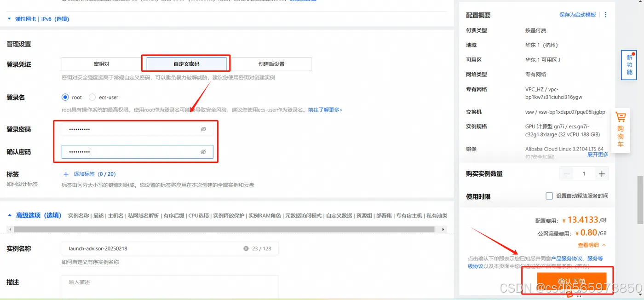Show the 登录密码 with the eye icon

coord(203,129)
